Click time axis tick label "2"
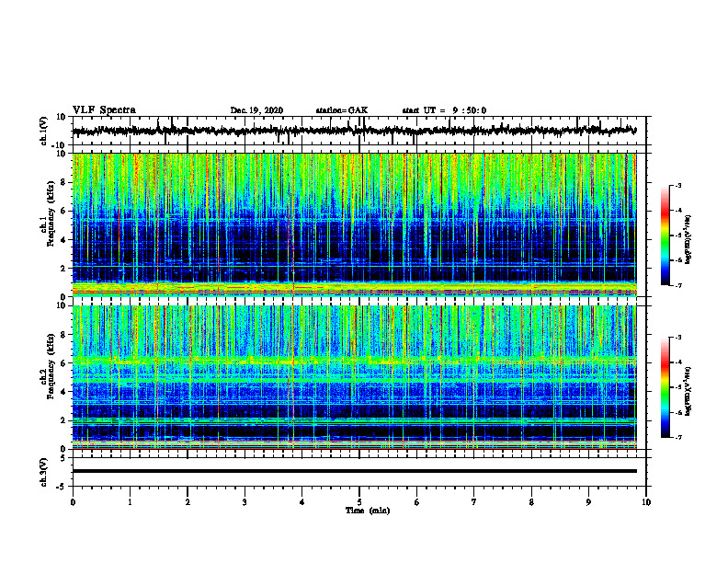This screenshot has width=728, height=563. coord(188,502)
